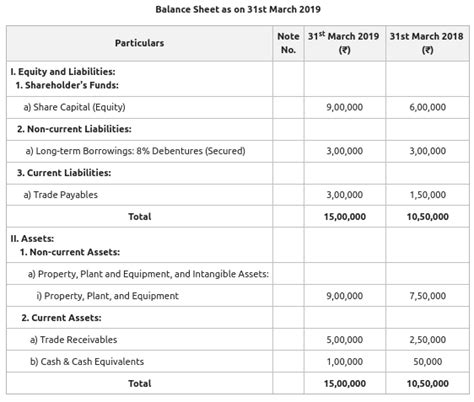Click Share Capital 2018 value 6,00,000
The height and width of the screenshot is (402, 474).
(428, 107)
